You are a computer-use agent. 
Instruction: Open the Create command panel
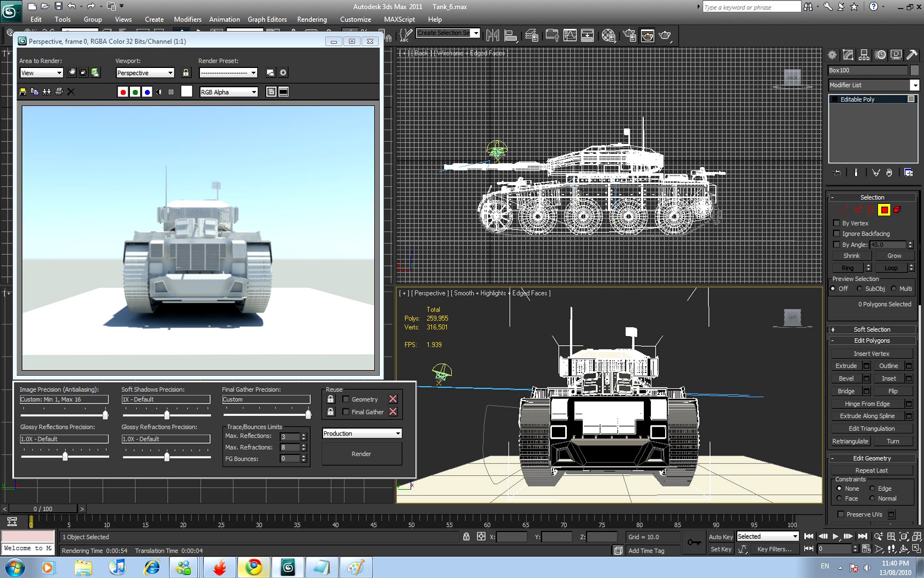tap(832, 55)
